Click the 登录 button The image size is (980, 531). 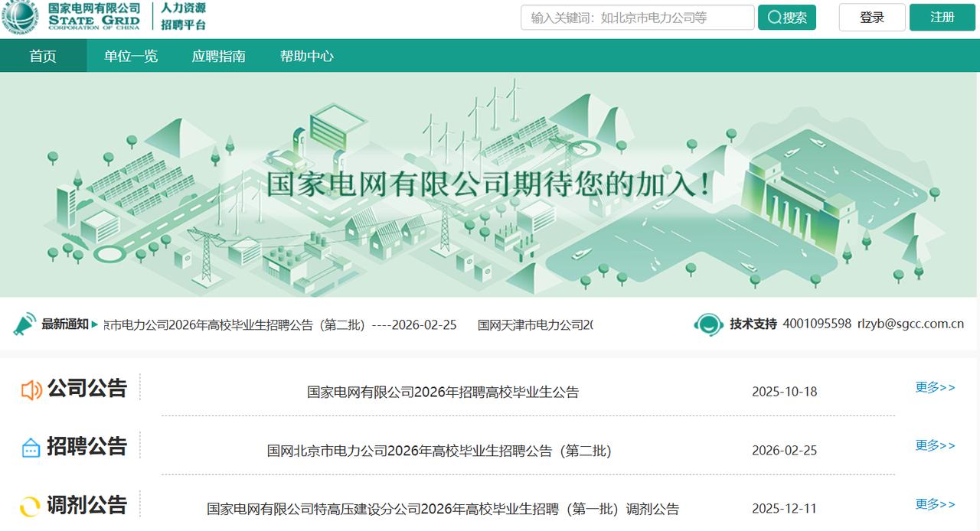pyautogui.click(x=871, y=17)
